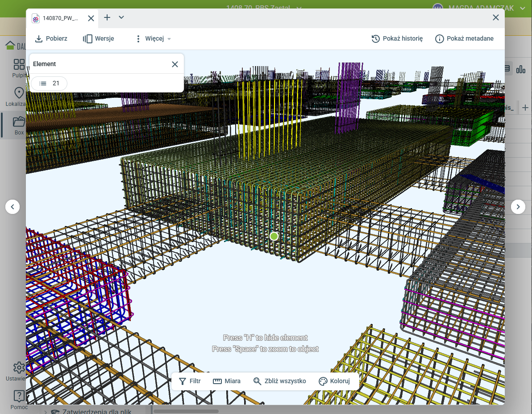Expand the user account dropdown at top right
Screen dimensions: 532x414
(x=522, y=8)
